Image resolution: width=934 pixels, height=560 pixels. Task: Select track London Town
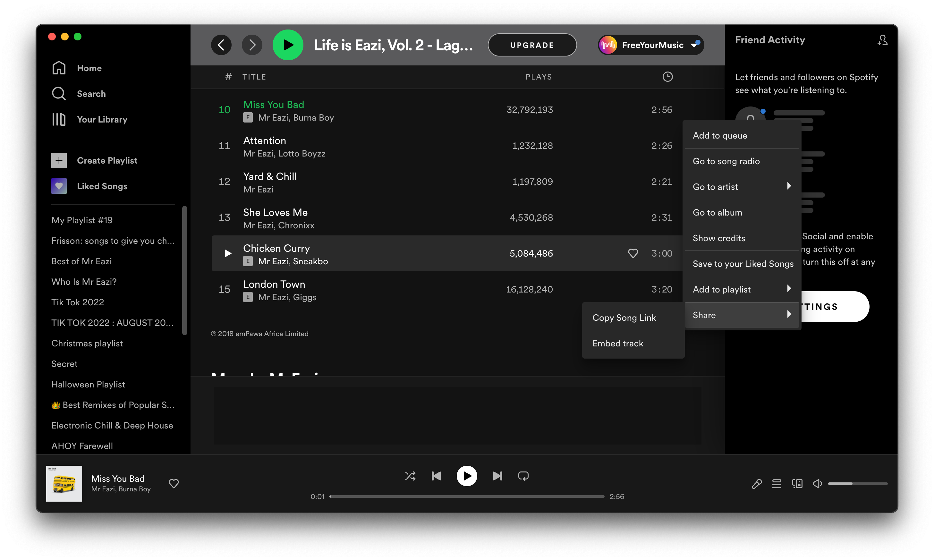pos(274,284)
